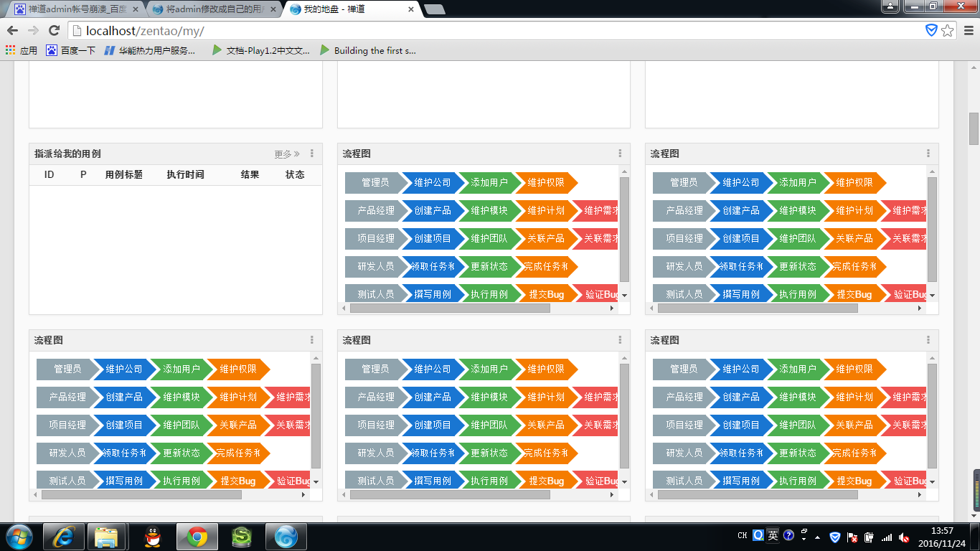Click the down arrow of the upper-right 流程图 vertical scrollbar
This screenshot has width=980, height=551.
click(933, 295)
